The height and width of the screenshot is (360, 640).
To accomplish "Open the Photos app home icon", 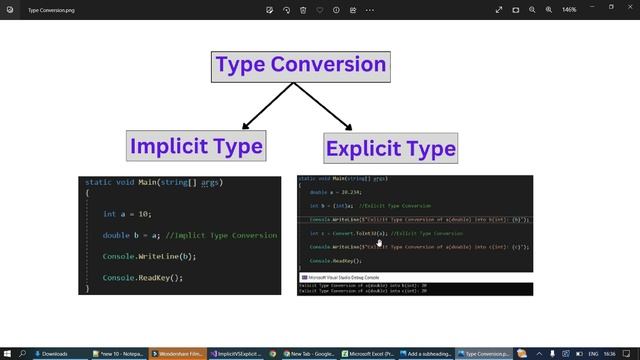I will 10,10.
